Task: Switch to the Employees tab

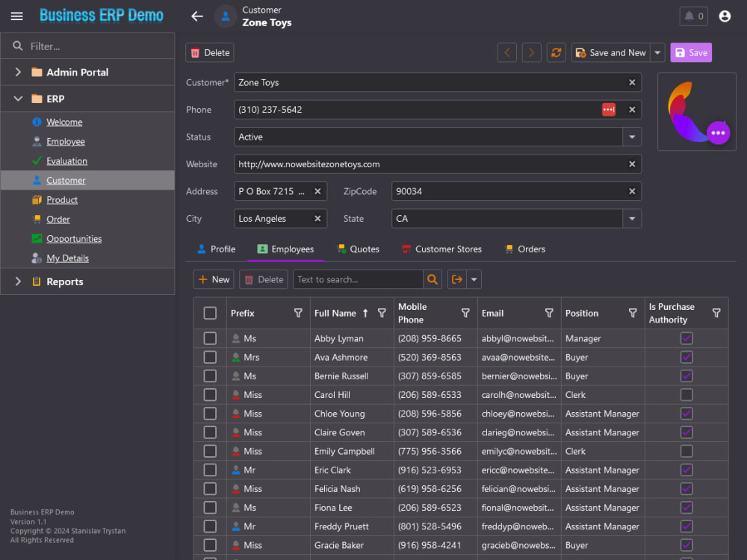Action: tap(285, 249)
